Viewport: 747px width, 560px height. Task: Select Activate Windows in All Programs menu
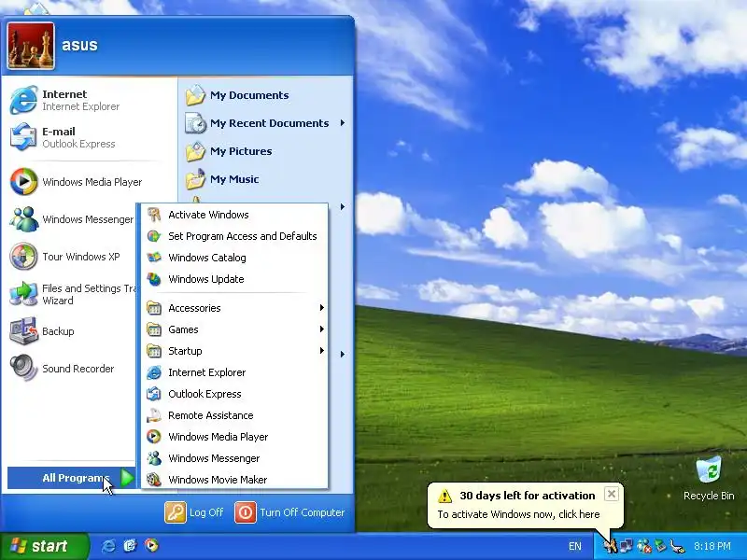(x=235, y=215)
